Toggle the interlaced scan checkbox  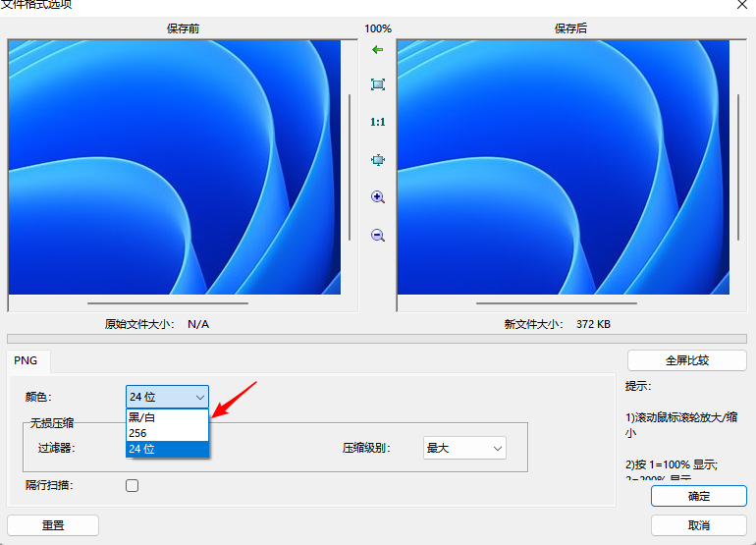tap(133, 485)
